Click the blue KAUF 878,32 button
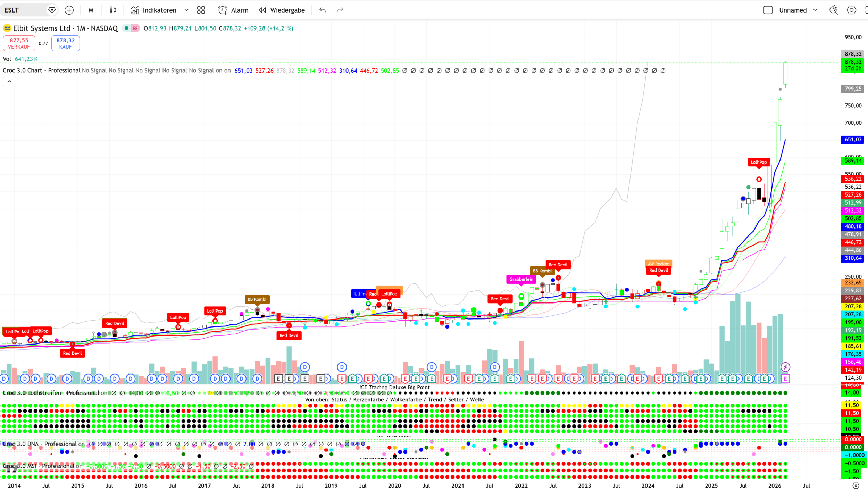The width and height of the screenshot is (868, 489). click(65, 43)
